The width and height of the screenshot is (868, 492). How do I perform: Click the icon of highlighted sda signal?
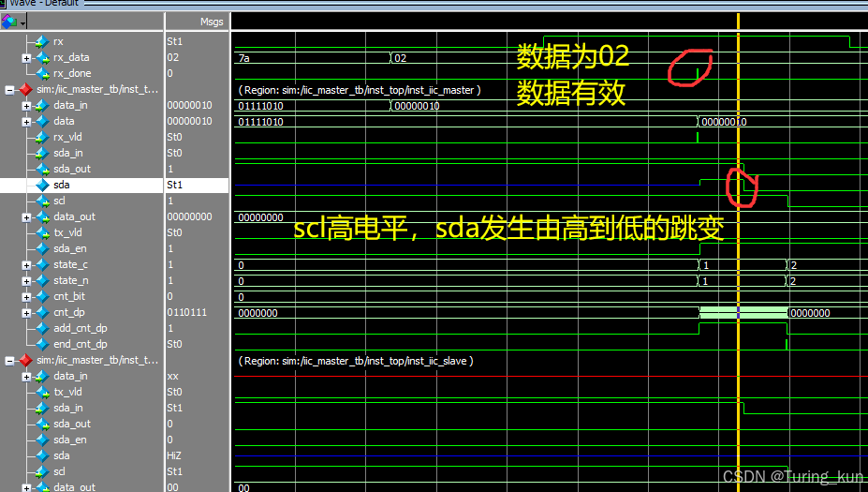pos(42,185)
